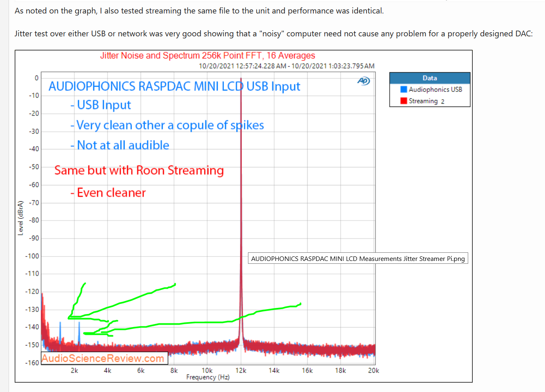
Task: Click the 'Same but with Roon Streaming' text
Action: coord(139,170)
